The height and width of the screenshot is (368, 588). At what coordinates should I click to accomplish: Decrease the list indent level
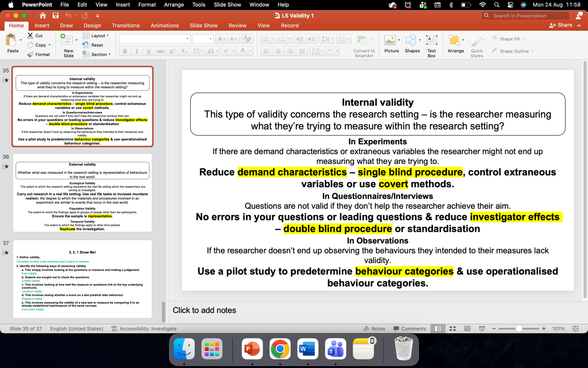point(300,39)
